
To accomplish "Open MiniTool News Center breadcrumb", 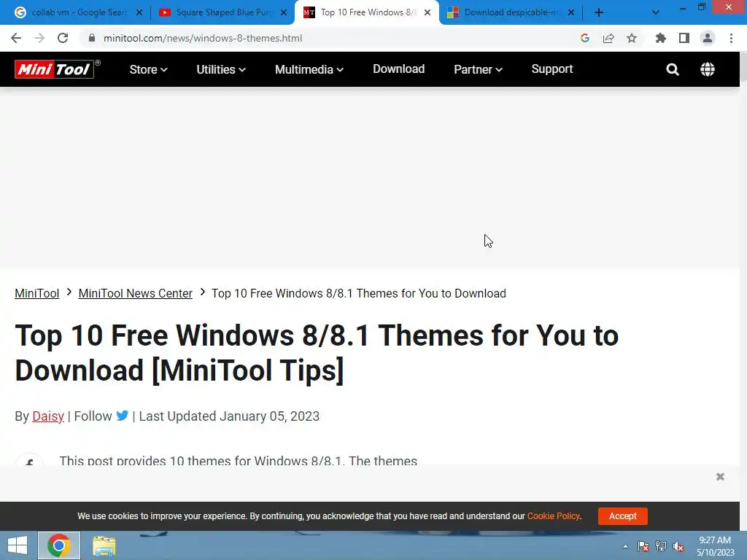I will tap(135, 293).
